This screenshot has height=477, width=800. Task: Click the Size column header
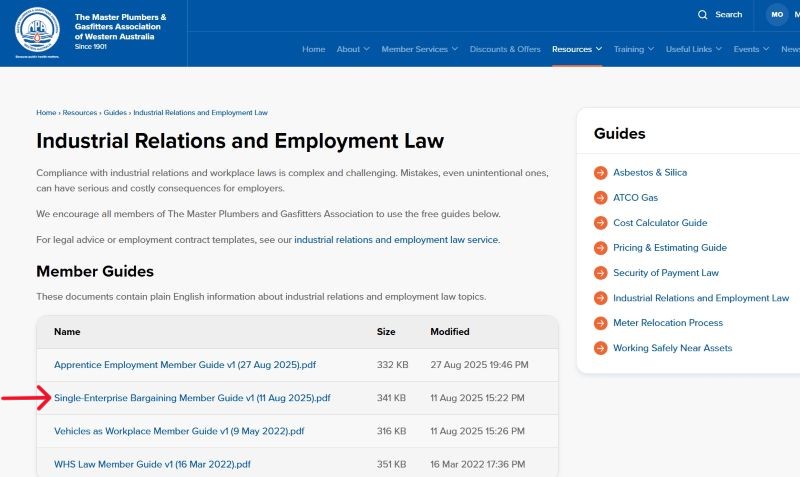[x=386, y=332]
